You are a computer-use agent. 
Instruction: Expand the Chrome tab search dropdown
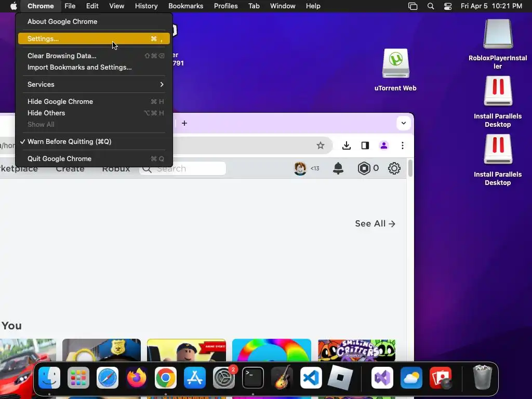pos(403,123)
